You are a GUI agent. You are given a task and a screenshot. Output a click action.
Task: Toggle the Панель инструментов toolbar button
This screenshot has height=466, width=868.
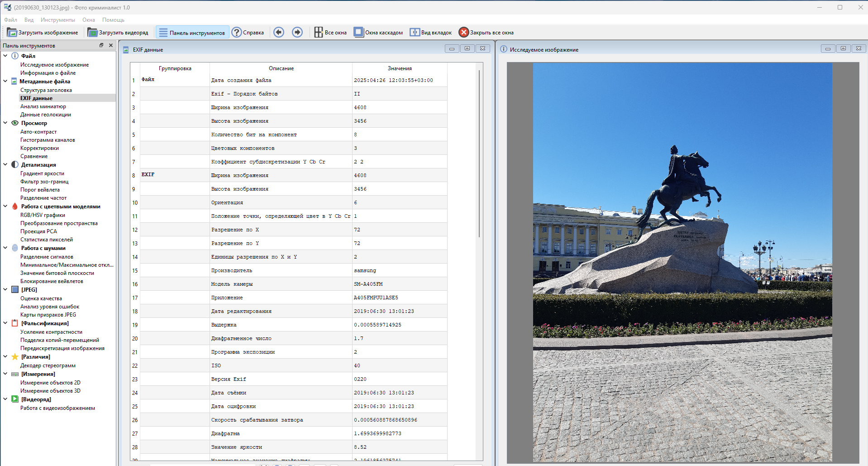pos(192,32)
